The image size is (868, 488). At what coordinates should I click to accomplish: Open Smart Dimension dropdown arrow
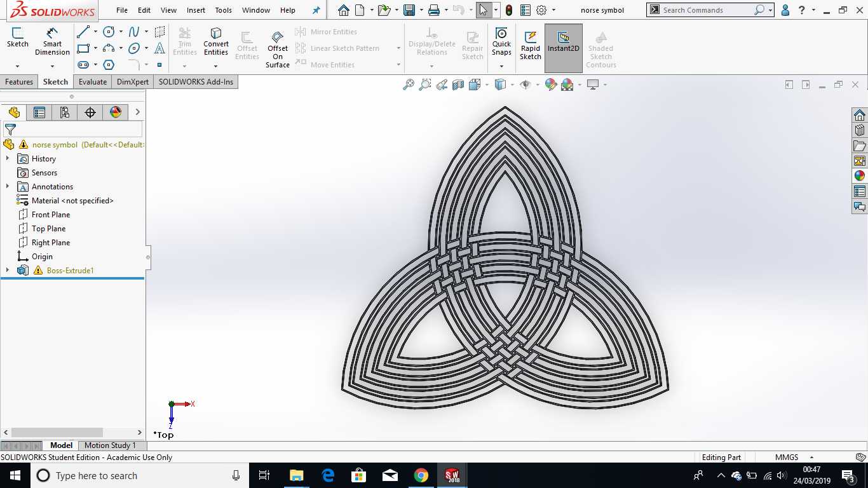pyautogui.click(x=52, y=66)
